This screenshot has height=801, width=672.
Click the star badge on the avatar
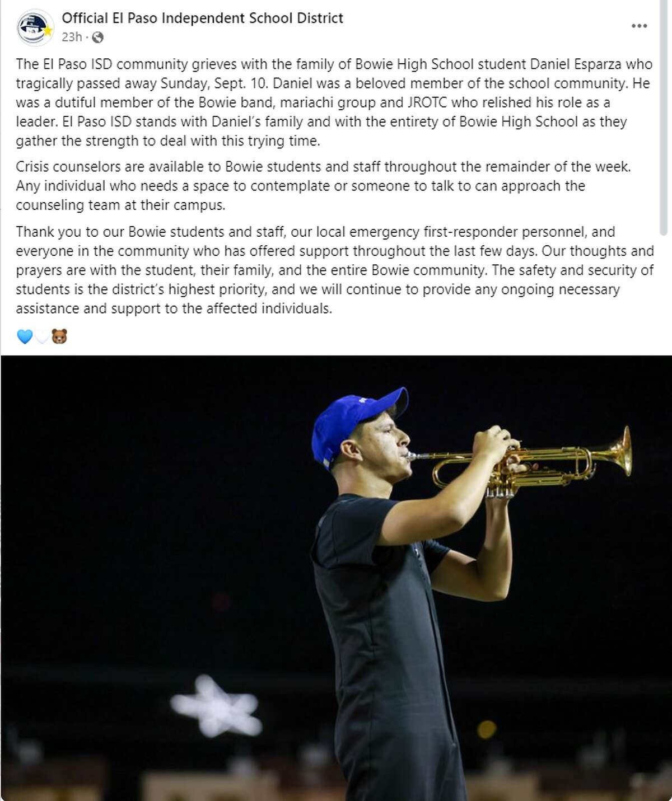coord(48,31)
